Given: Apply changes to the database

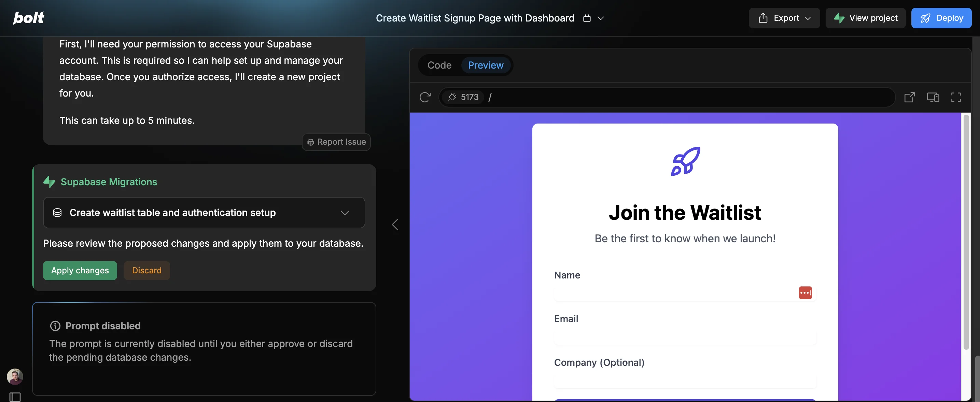Looking at the screenshot, I should pyautogui.click(x=80, y=270).
